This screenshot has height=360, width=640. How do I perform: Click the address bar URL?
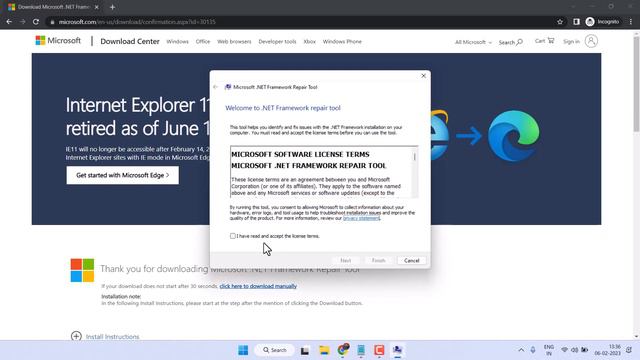(137, 22)
